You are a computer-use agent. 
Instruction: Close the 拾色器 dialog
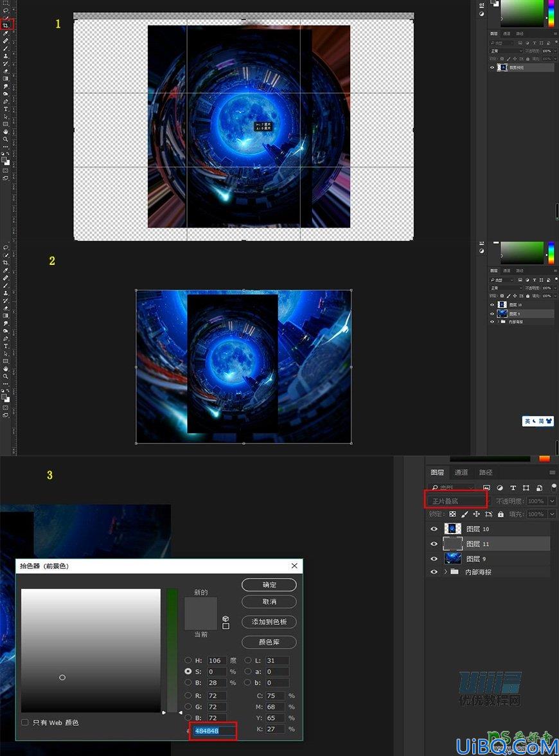click(294, 566)
